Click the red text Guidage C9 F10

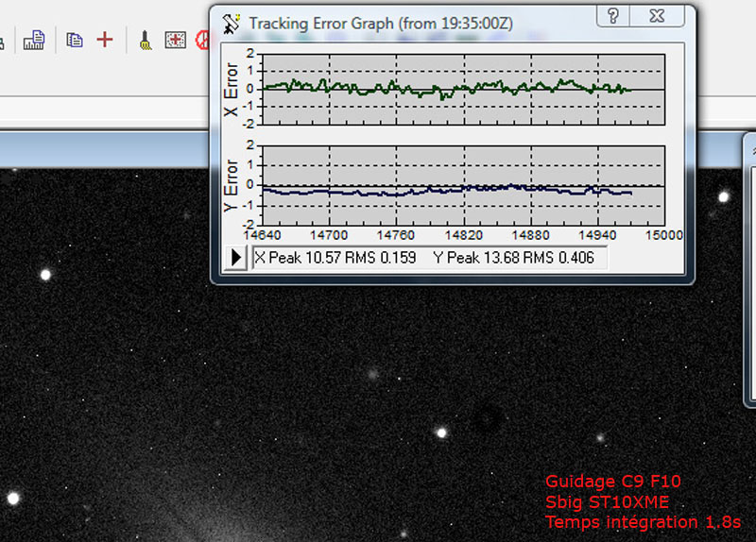[x=612, y=482]
